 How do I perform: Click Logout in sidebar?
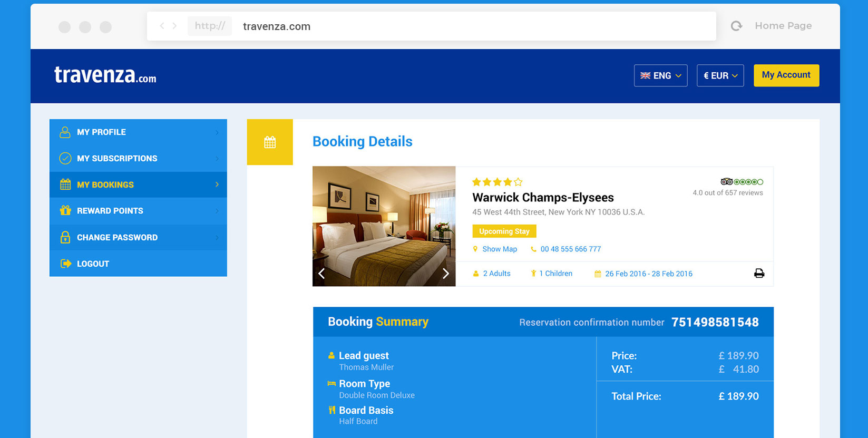(138, 264)
